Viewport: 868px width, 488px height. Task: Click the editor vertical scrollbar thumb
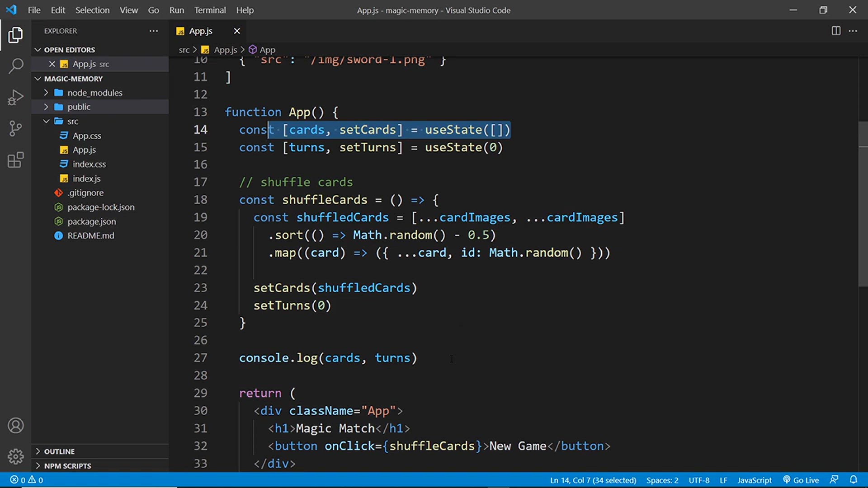tap(863, 204)
